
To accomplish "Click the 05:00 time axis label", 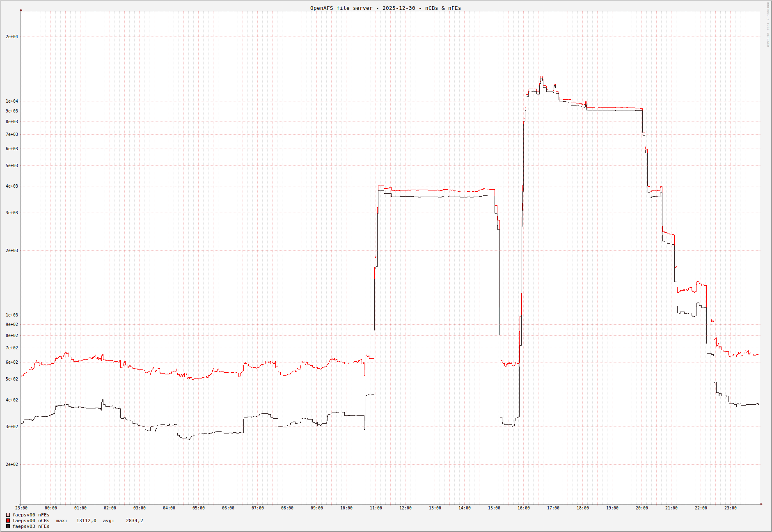I will (198, 508).
